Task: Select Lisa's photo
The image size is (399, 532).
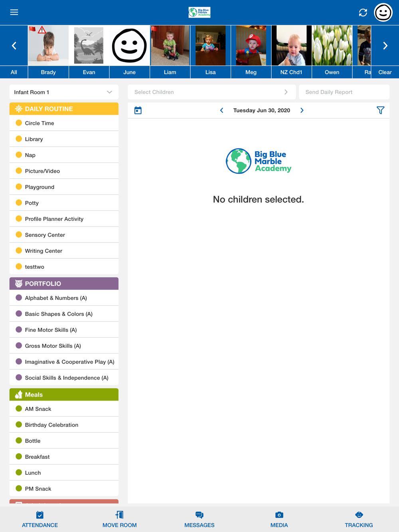Action: tap(210, 45)
